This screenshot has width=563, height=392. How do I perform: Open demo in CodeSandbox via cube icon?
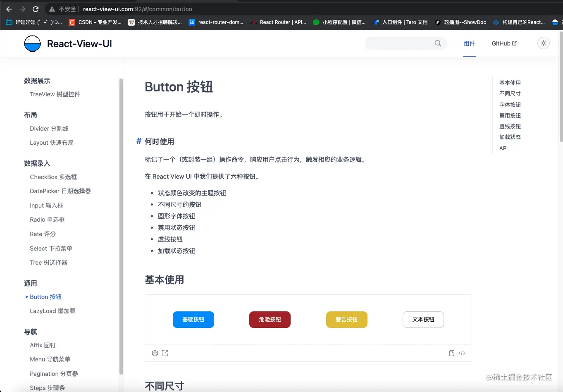pos(155,353)
